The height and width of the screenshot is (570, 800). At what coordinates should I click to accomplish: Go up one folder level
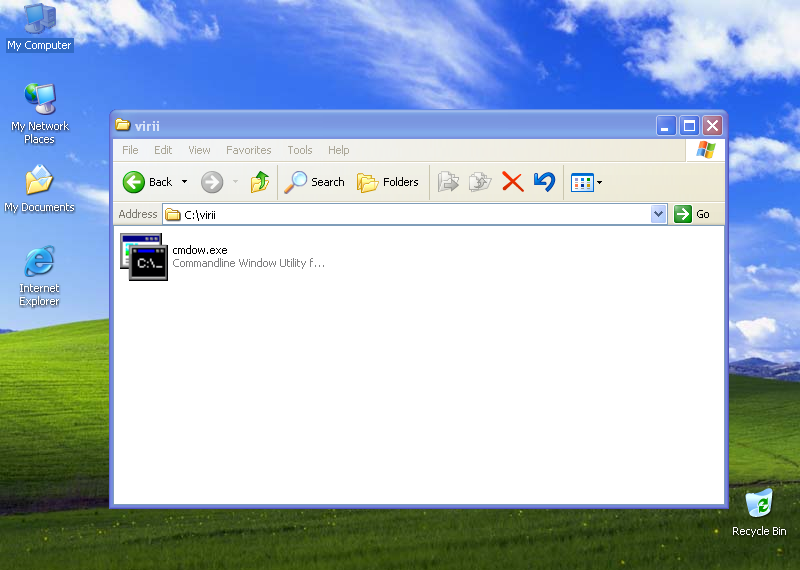[x=260, y=182]
